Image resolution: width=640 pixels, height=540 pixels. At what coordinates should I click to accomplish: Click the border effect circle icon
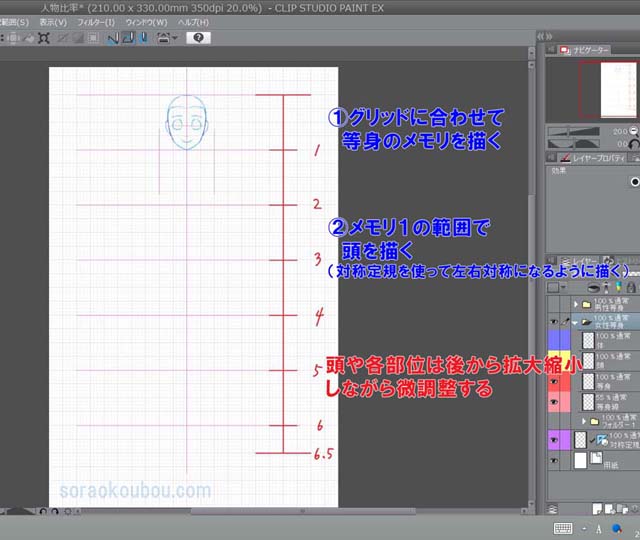tap(635, 182)
